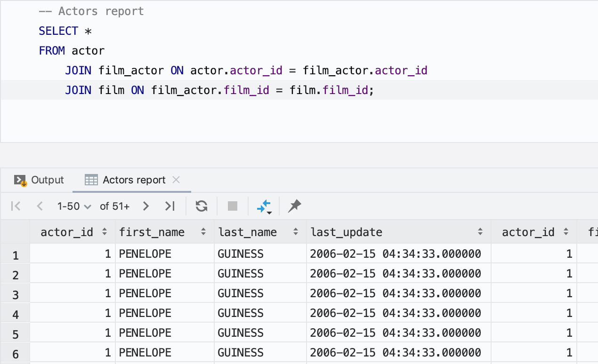Click the PENELOPE cell in row 1

145,254
